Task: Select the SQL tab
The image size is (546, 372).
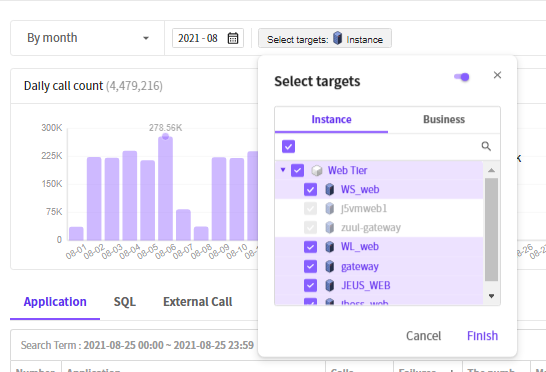Action: [125, 302]
